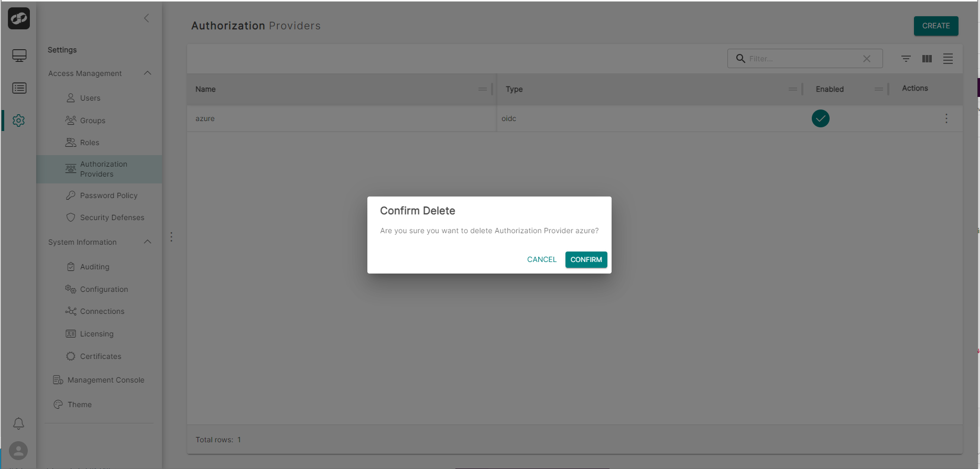This screenshot has width=980, height=469.
Task: Confirm deletion of Authorization Provider azure
Action: pyautogui.click(x=586, y=259)
